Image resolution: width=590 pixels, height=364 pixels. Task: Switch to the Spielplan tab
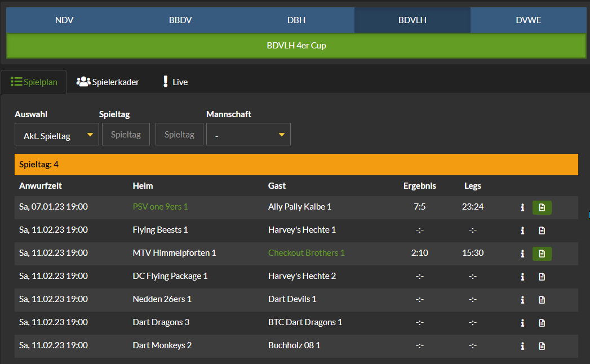tap(34, 82)
